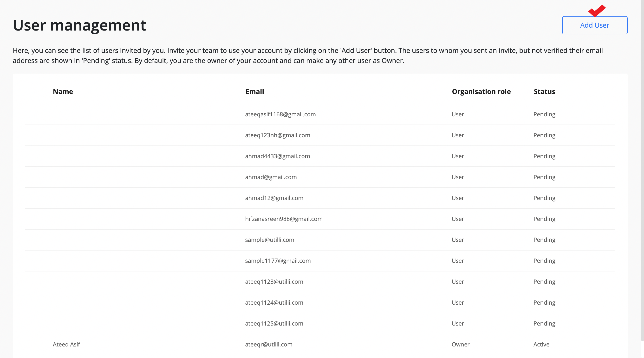Select the sample1177@gmail.com row
The image size is (644, 358).
pos(320,261)
